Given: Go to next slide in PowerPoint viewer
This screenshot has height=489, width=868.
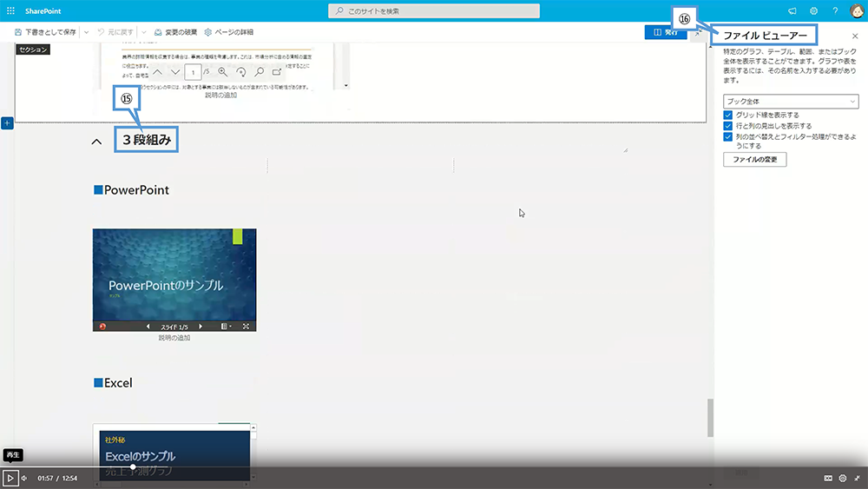Looking at the screenshot, I should pos(201,327).
